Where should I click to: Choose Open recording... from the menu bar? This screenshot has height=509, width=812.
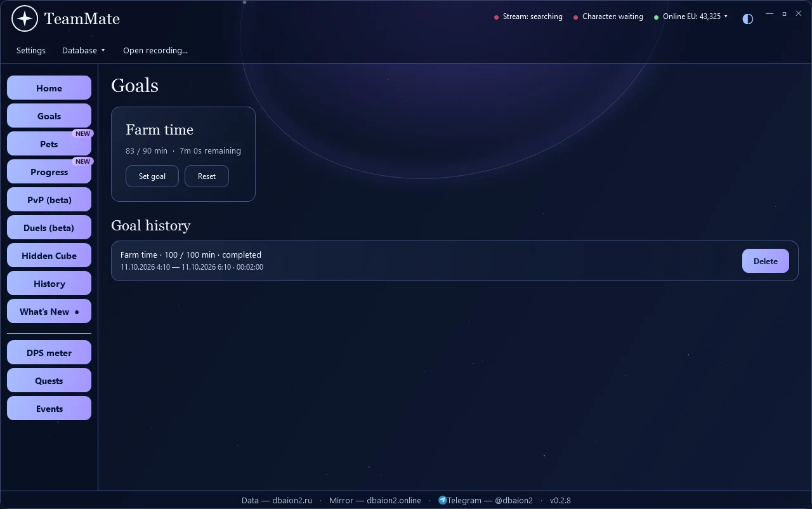click(x=155, y=50)
